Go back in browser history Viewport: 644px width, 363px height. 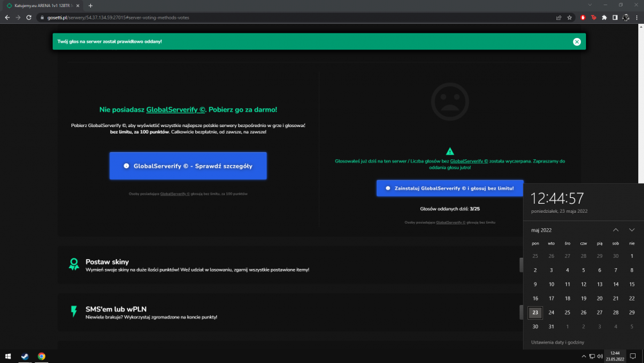[x=7, y=17]
